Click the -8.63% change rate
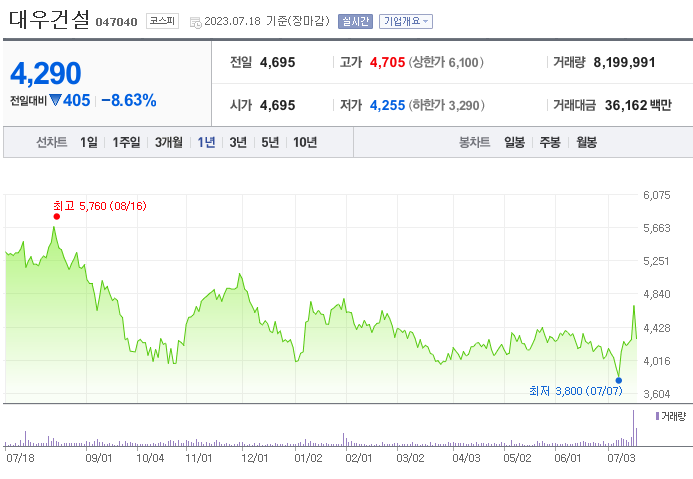 click(129, 101)
